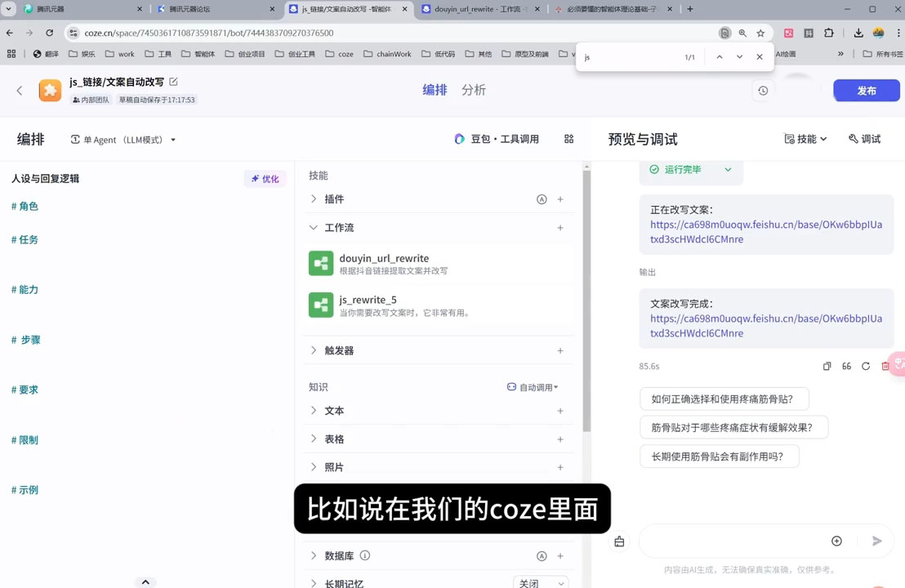The height and width of the screenshot is (588, 905).
Task: Choose suggestion 长期使用筋骨贴会有副作用吗?
Action: 719,457
